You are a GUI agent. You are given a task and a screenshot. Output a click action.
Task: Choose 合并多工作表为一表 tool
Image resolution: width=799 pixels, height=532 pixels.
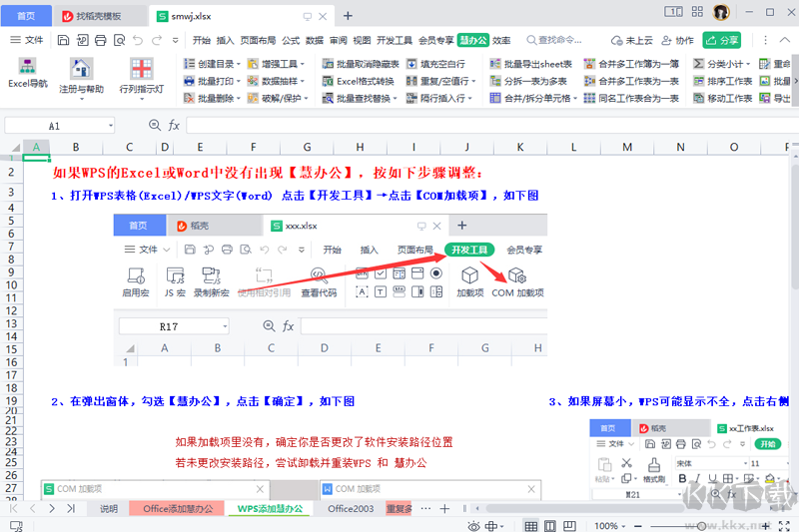(x=632, y=81)
